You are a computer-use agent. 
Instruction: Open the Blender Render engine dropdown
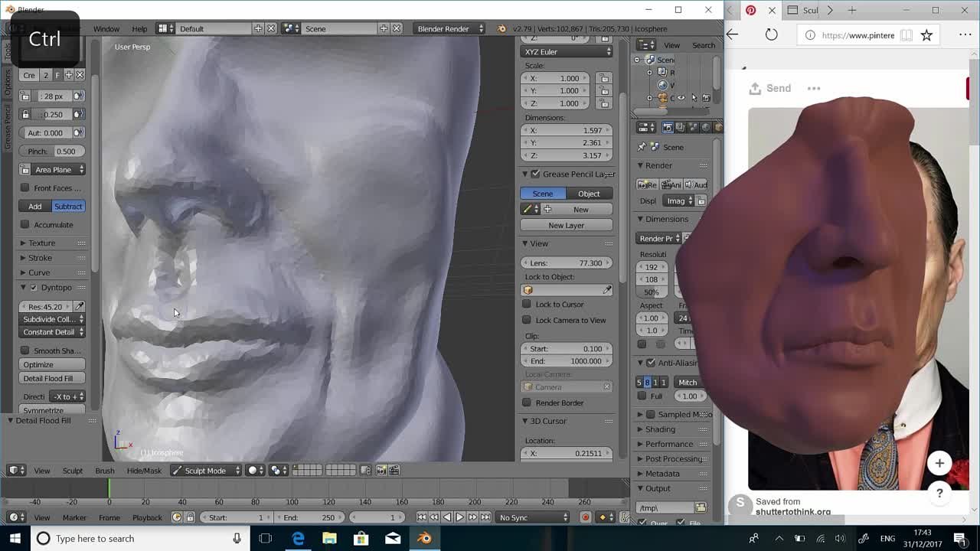point(449,28)
